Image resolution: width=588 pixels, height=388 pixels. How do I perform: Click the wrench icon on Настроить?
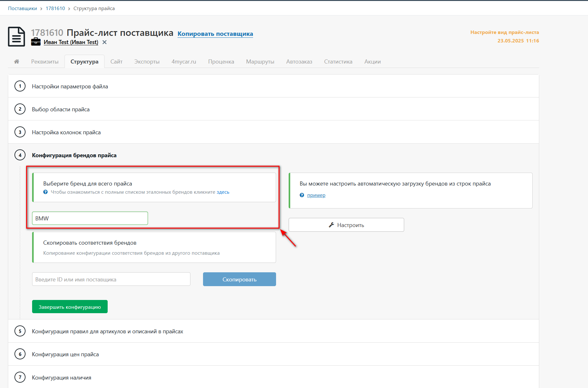coord(331,225)
